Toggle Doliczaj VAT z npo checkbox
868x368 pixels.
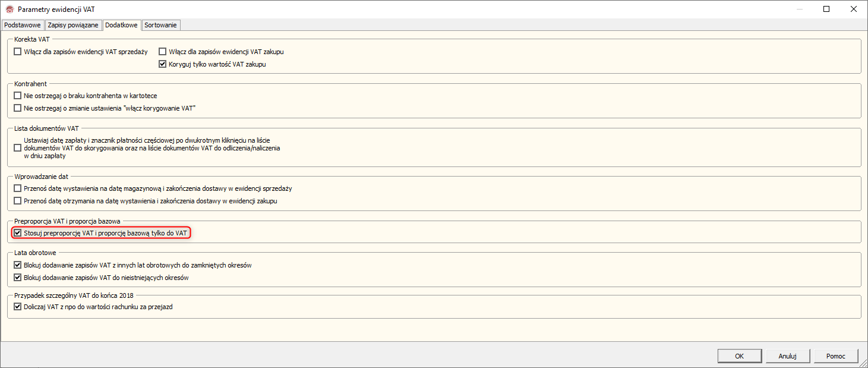coord(18,307)
